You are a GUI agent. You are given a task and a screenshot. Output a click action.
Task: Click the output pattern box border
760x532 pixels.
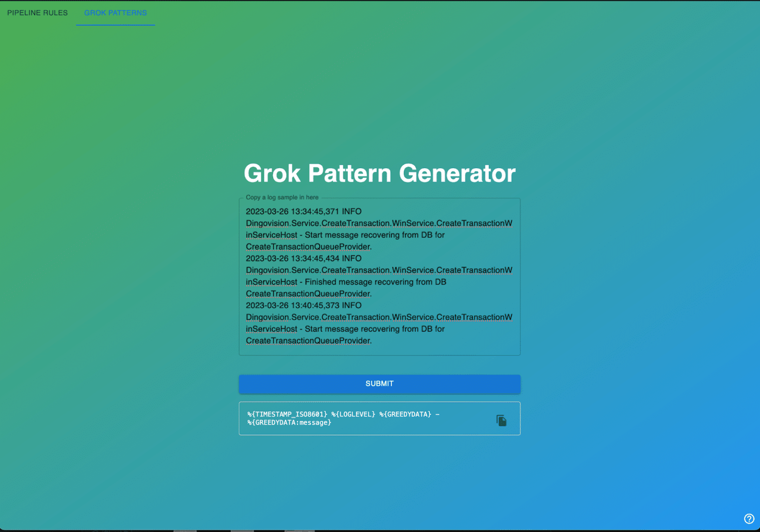point(379,402)
